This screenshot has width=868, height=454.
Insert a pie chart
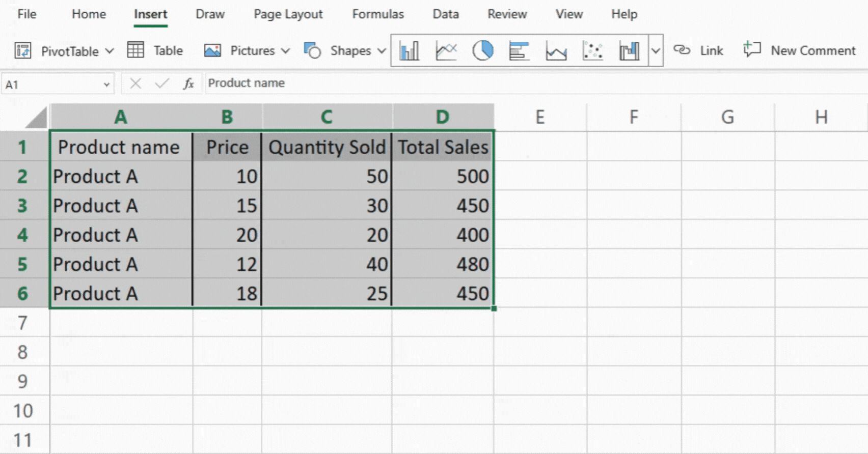(x=483, y=50)
